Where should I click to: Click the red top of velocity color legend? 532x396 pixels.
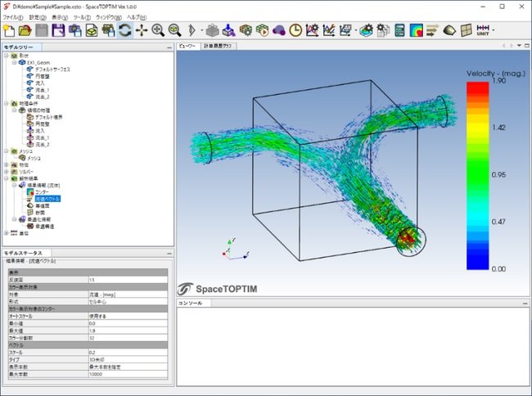pyautogui.click(x=479, y=86)
